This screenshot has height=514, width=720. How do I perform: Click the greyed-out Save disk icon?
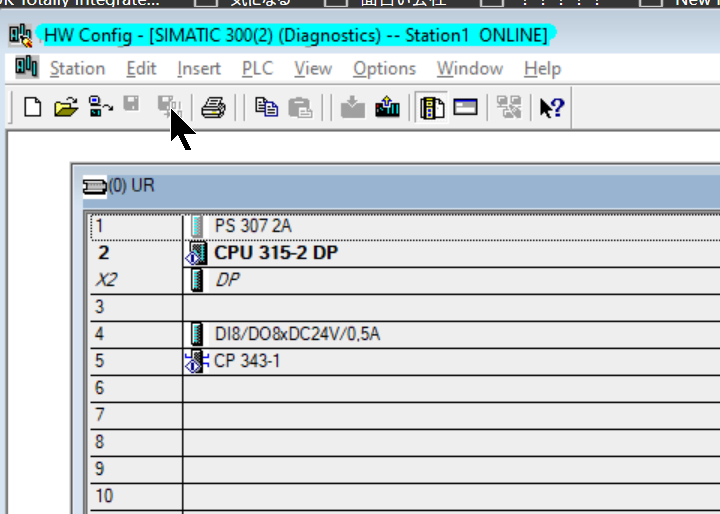click(131, 104)
